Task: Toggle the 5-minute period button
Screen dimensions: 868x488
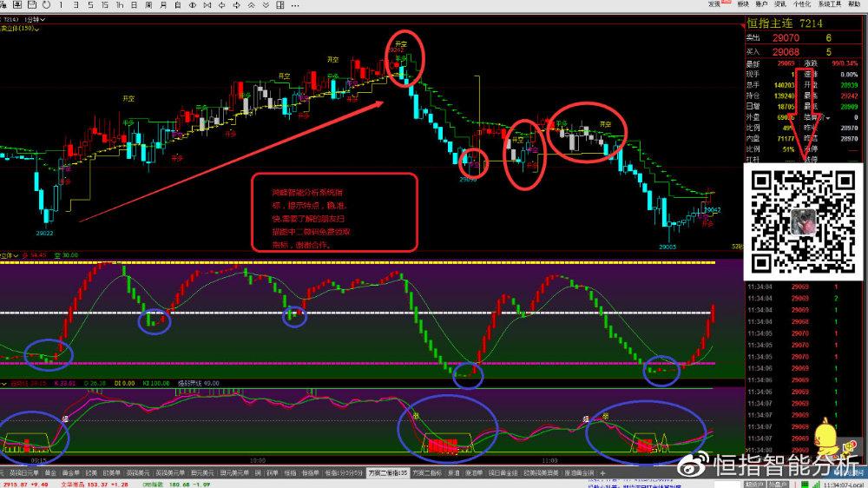Action: tap(89, 5)
